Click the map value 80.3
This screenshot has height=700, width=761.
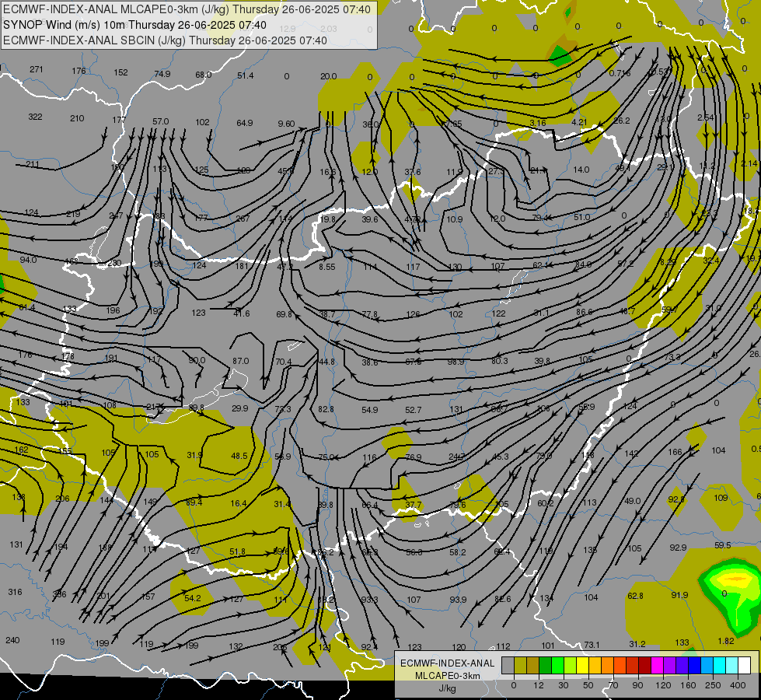coord(499,361)
